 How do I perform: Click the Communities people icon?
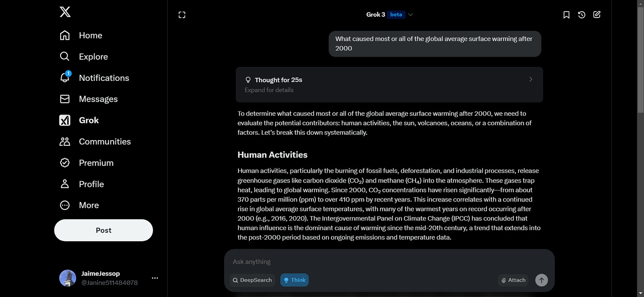pyautogui.click(x=65, y=141)
